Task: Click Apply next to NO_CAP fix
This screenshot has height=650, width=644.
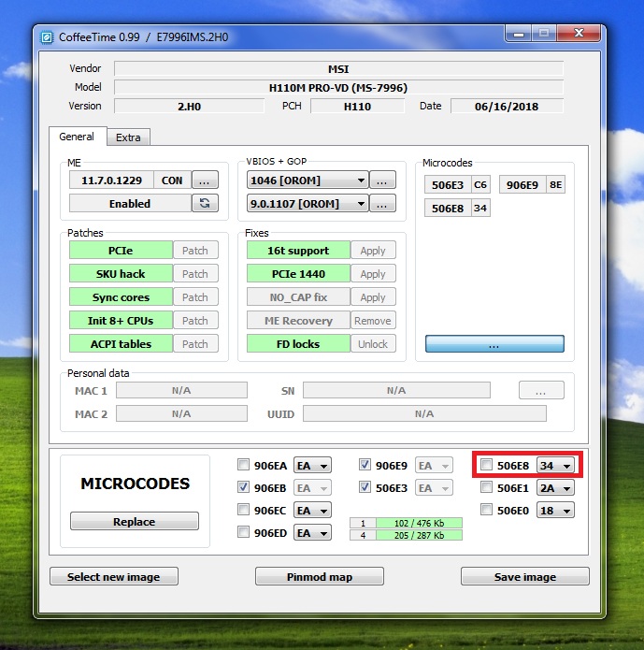Action: 373,297
